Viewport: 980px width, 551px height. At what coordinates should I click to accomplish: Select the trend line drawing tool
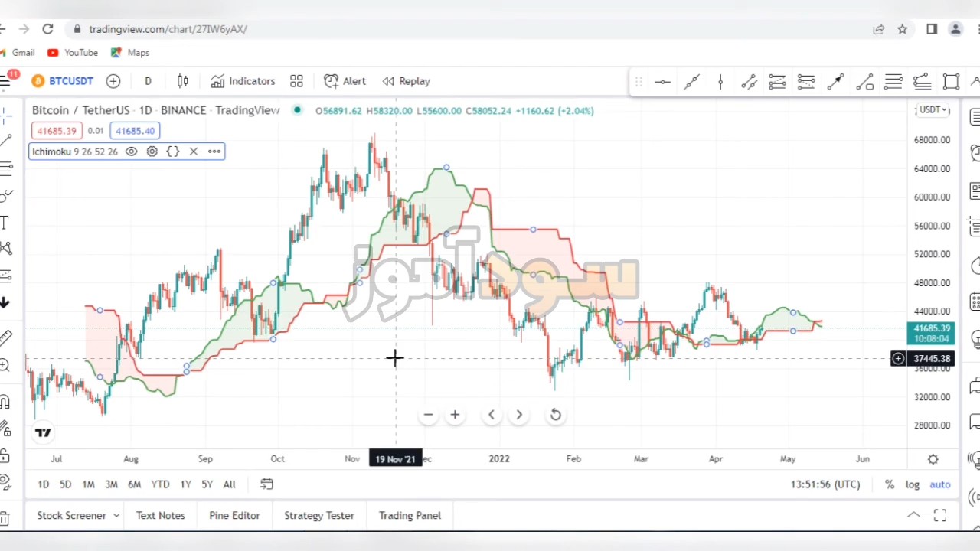tap(691, 81)
